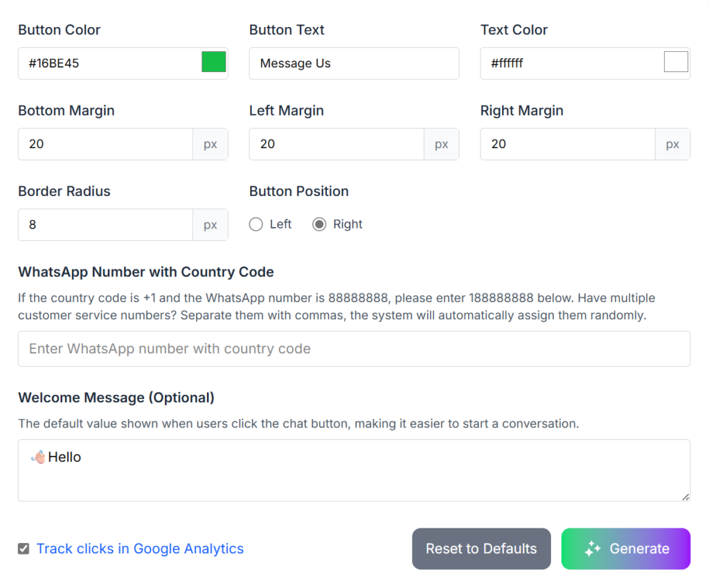Open the white Text Color swatch

[675, 62]
